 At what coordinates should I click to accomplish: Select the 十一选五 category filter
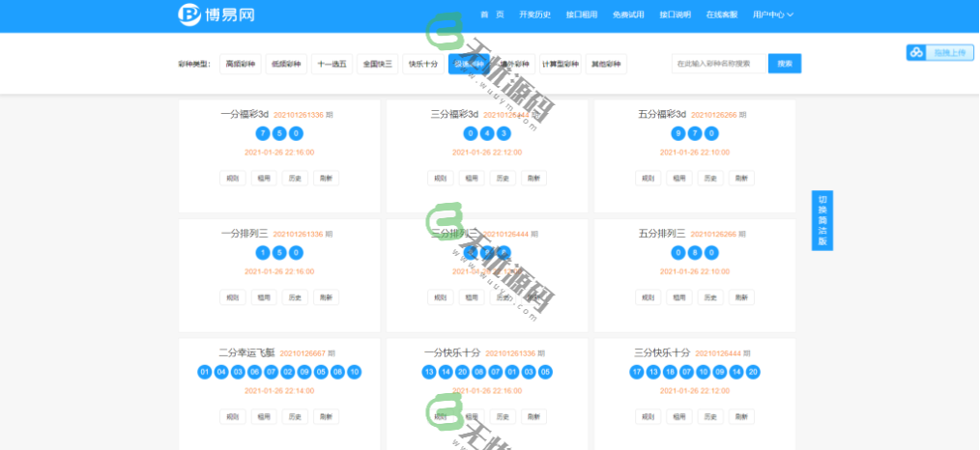331,64
